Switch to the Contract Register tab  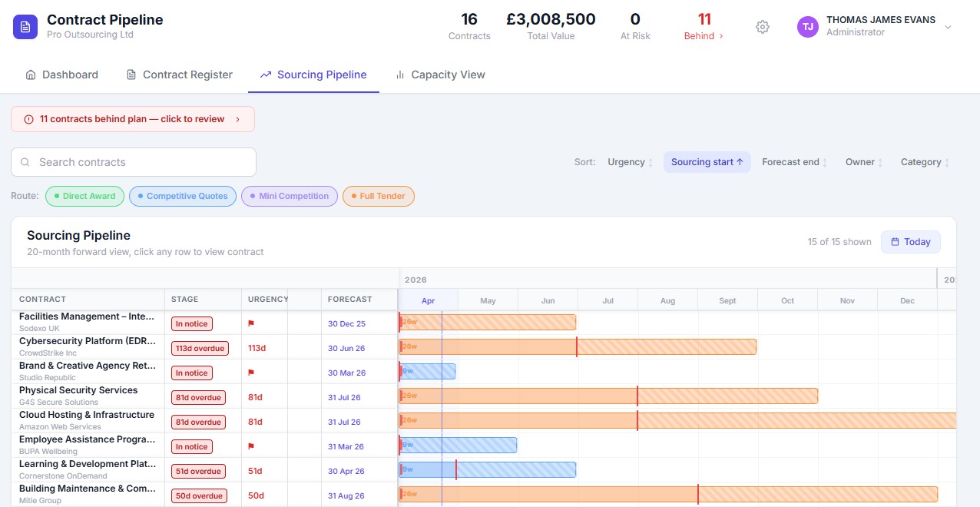[x=187, y=75]
